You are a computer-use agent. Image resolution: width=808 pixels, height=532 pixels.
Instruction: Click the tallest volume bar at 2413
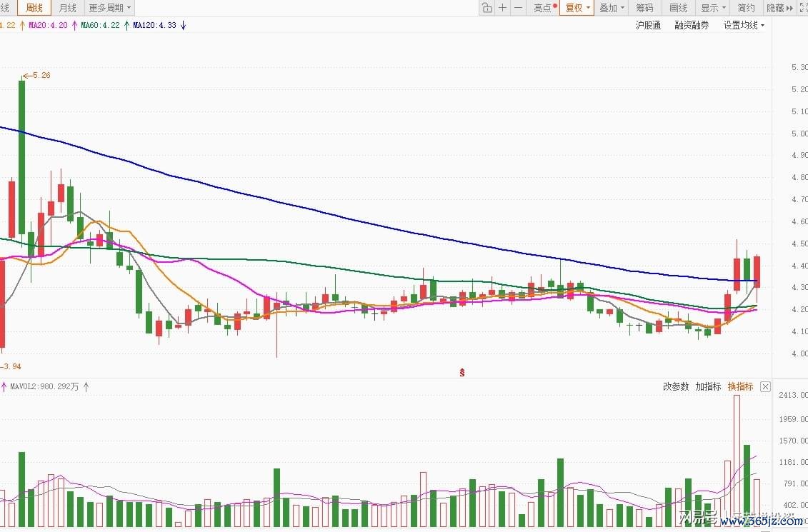737,461
